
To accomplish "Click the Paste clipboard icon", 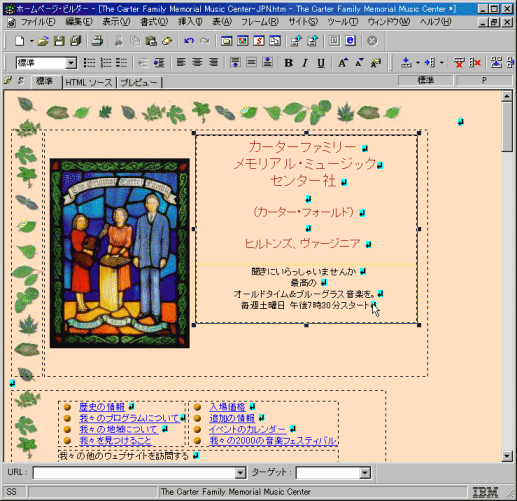I will [x=151, y=41].
